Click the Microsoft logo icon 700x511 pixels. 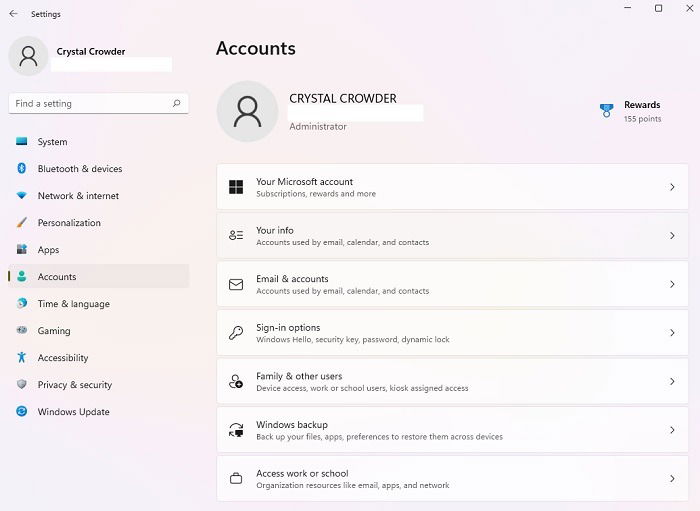pyautogui.click(x=236, y=187)
